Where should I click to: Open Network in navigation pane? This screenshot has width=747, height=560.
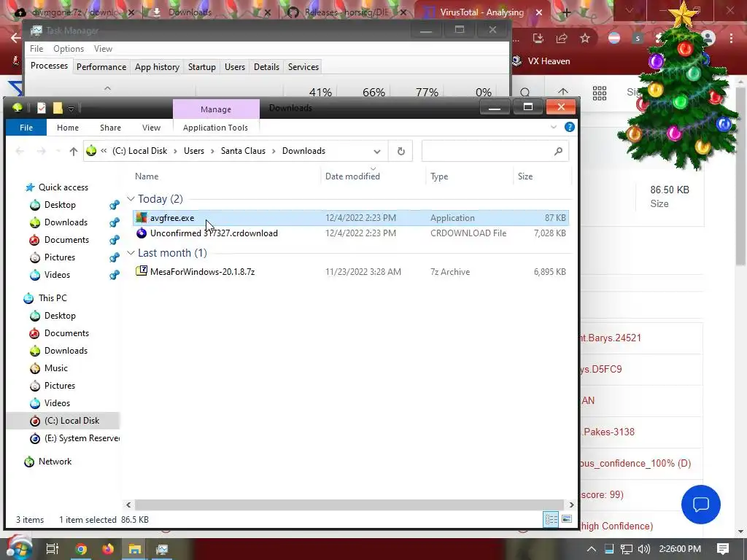click(55, 462)
